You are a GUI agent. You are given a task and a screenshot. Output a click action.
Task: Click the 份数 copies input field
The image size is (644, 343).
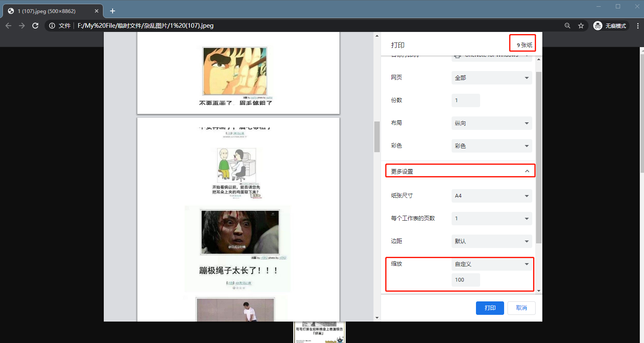(x=465, y=100)
